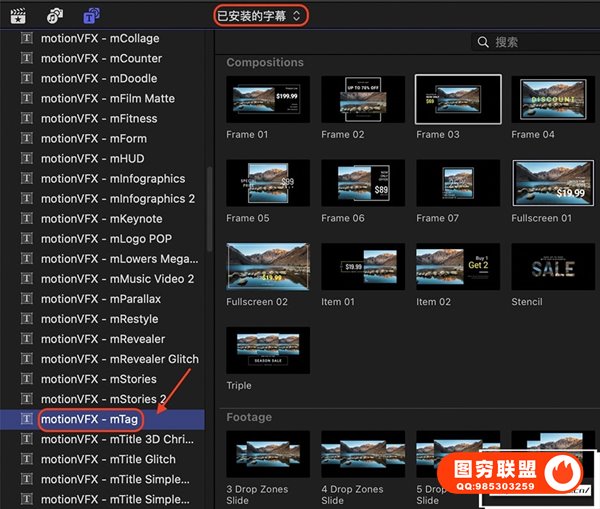
Task: Click the title icon beside motionVFX - mTag
Action: [26, 419]
